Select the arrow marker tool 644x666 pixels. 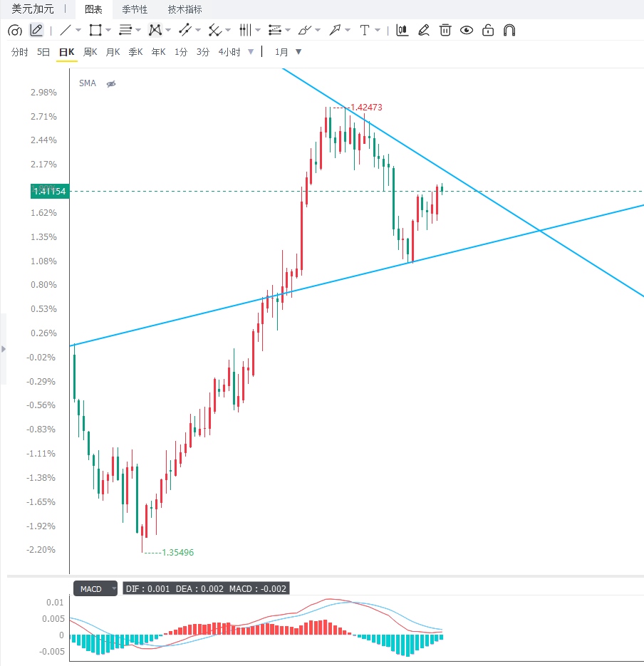(x=335, y=30)
